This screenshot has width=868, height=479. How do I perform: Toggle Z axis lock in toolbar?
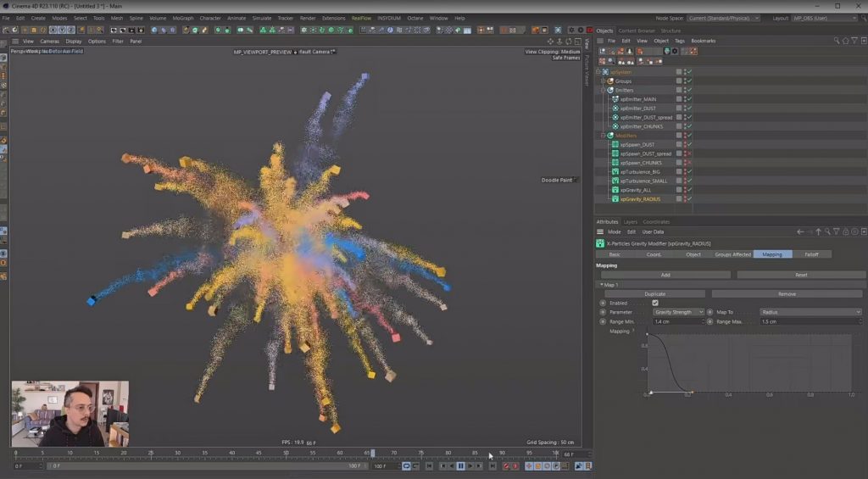tap(71, 30)
